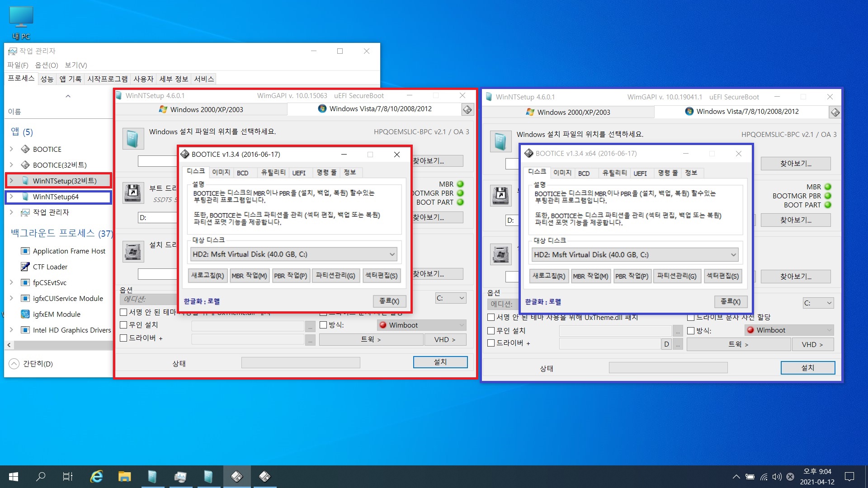Click Setup button in right WinNTSetup
Screen dimensions: 868x488
(807, 368)
